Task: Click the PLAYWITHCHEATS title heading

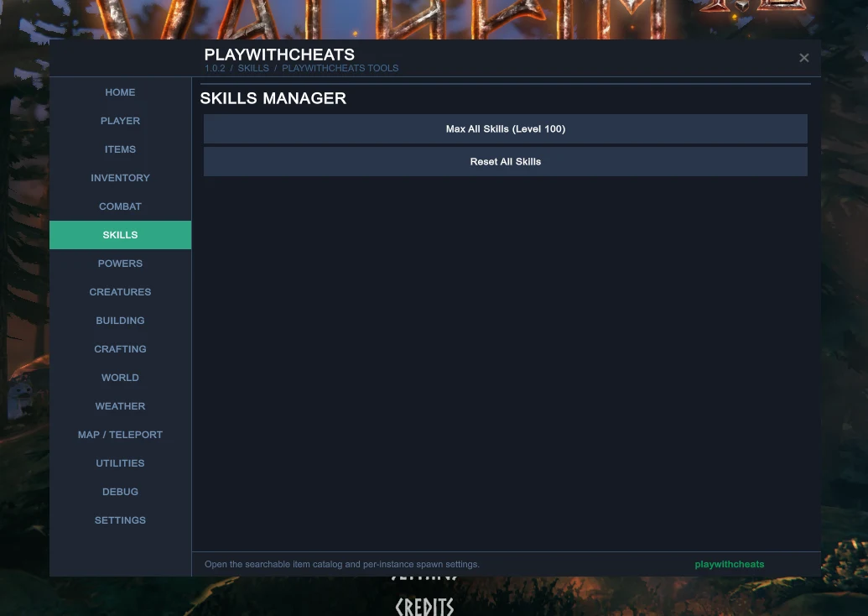Action: [279, 55]
